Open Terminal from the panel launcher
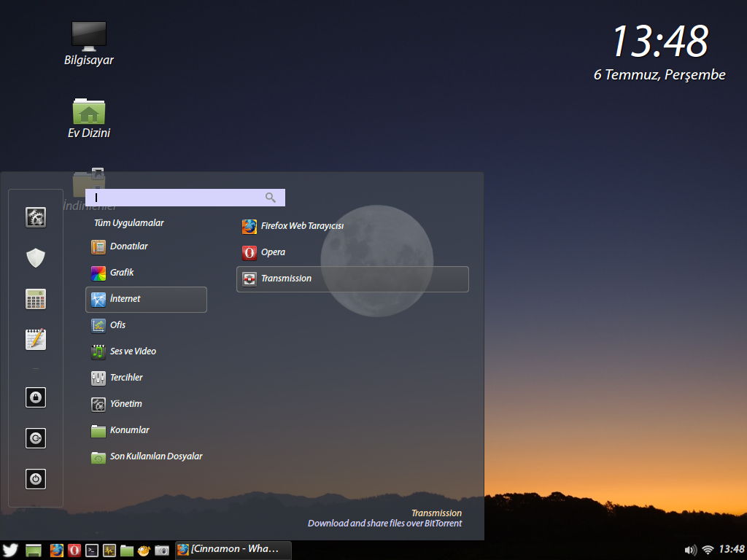 coord(92,551)
